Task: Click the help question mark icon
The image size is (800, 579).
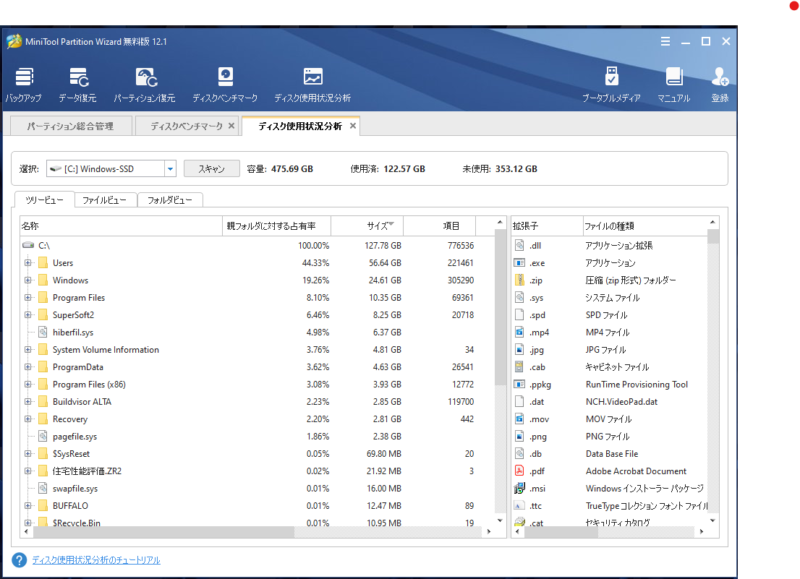Action: pos(19,560)
